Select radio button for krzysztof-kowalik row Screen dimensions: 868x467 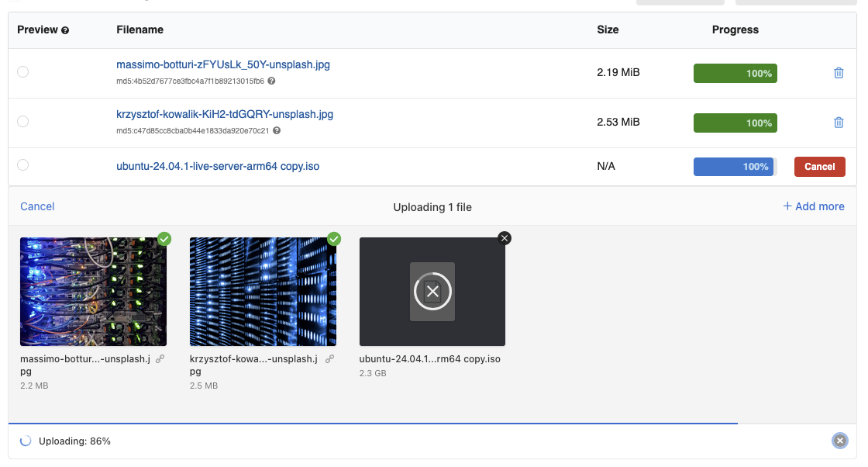click(x=22, y=121)
